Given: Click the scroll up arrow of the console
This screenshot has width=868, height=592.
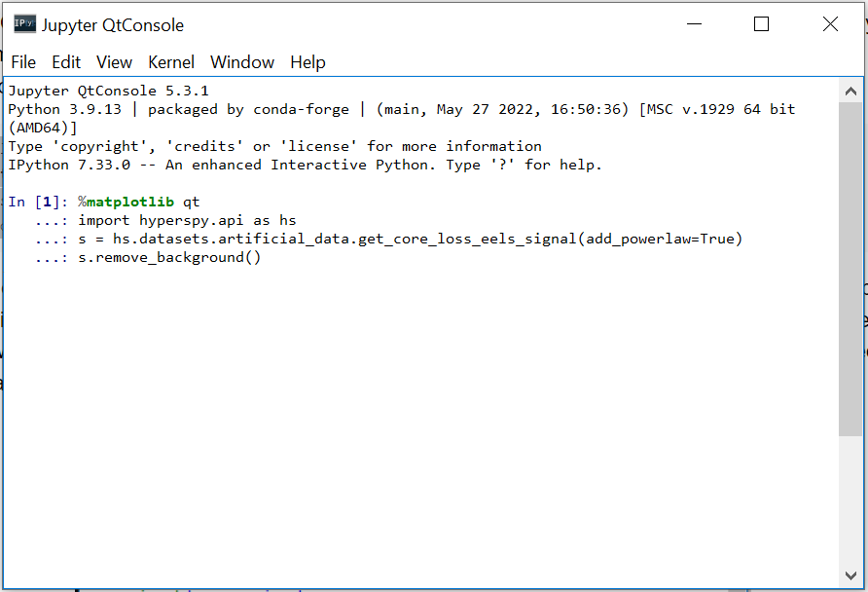Looking at the screenshot, I should 850,91.
